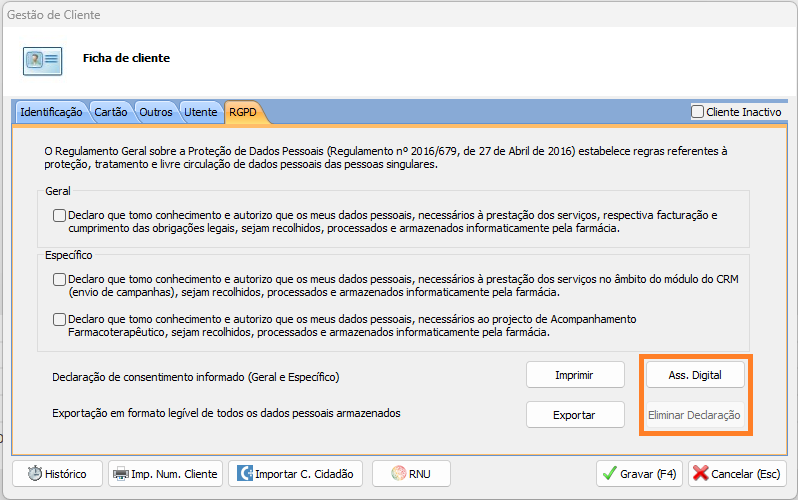Enable the CRM campaigns consent checkbox
The image size is (798, 500).
tap(60, 279)
